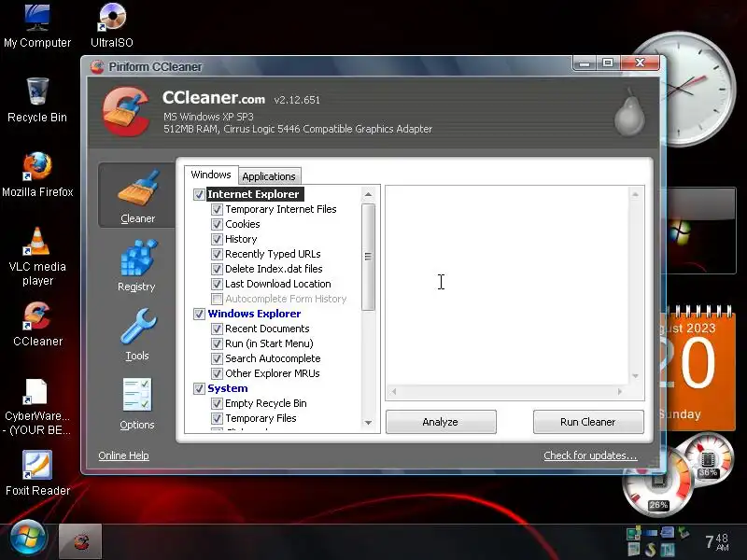The height and width of the screenshot is (560, 747).
Task: Select the Windows Explorer heading
Action: coord(254,314)
